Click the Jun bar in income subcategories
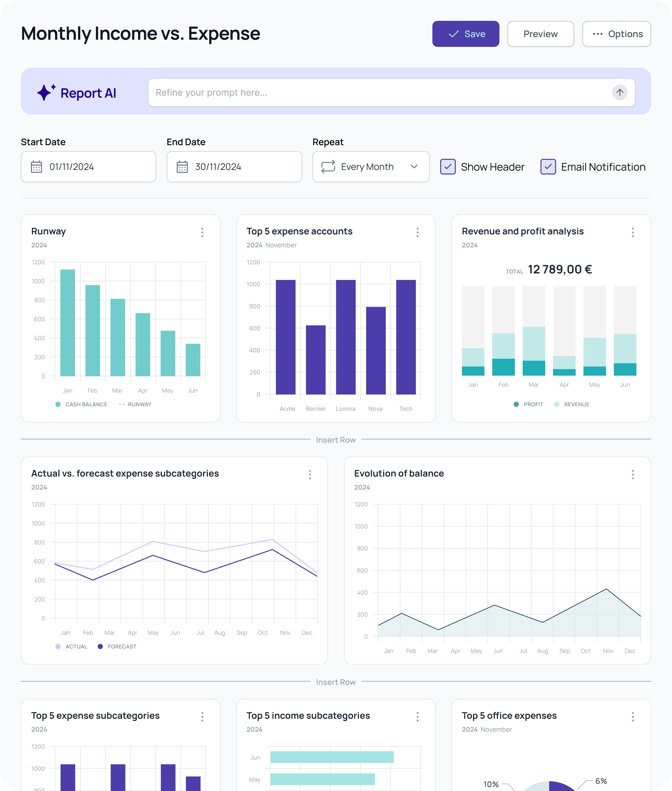 (x=332, y=757)
